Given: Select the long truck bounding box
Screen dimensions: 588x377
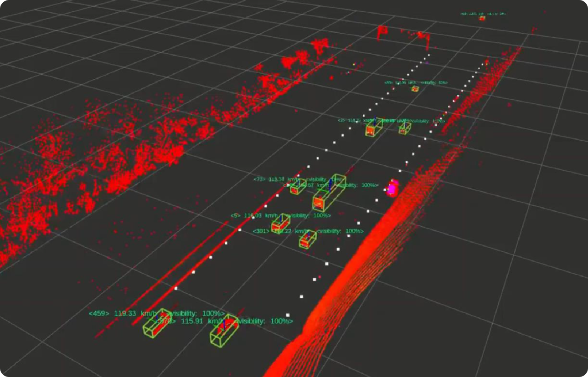Looking at the screenshot, I should pos(329,193).
